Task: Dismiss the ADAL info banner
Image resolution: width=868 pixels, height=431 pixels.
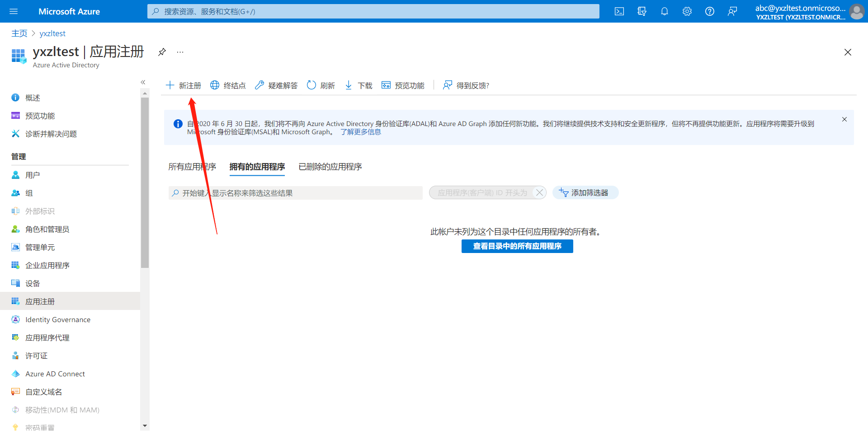Action: (x=844, y=119)
